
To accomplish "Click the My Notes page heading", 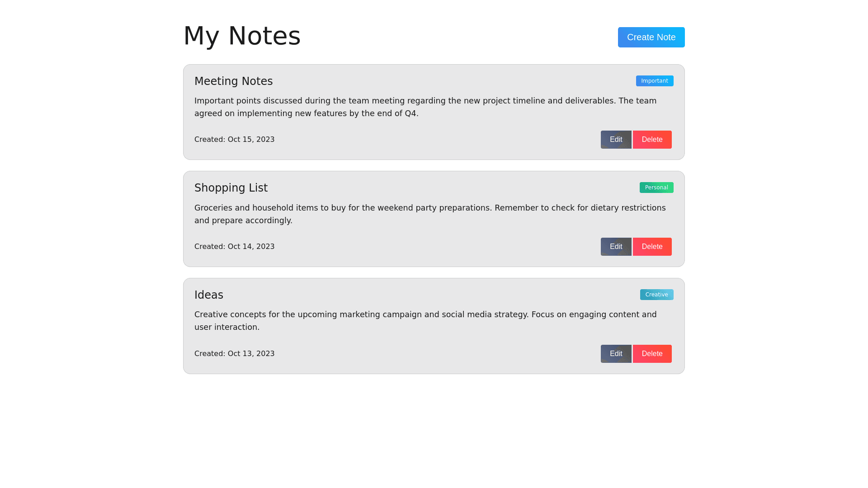I will tap(242, 36).
